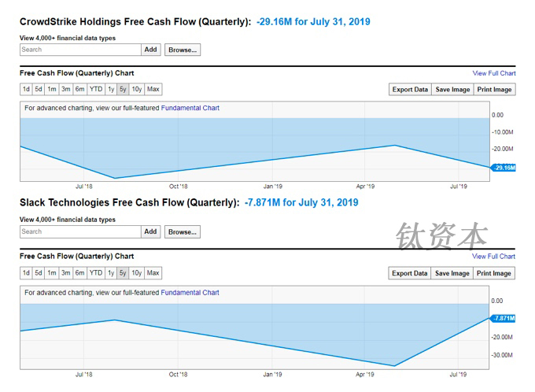The image size is (535, 392).
Task: Click Browse button in Slack section
Action: click(183, 232)
